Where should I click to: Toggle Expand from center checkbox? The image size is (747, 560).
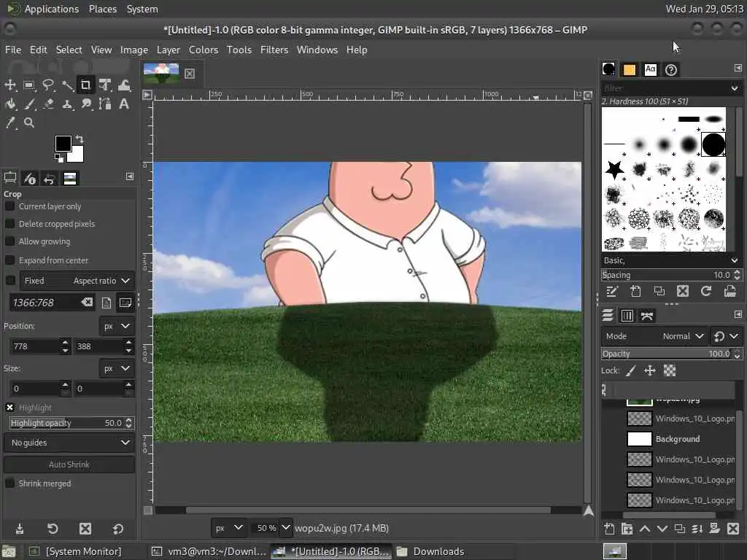click(9, 260)
